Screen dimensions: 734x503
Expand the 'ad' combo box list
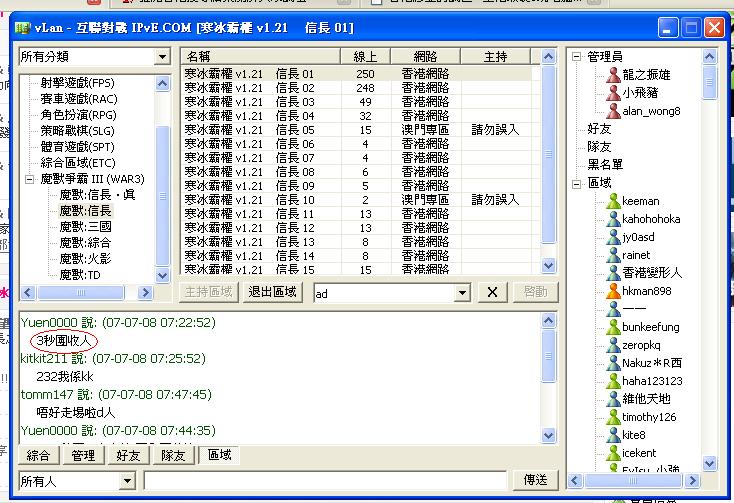click(462, 292)
